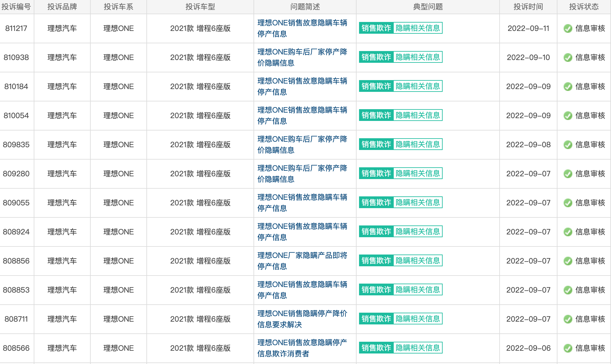
Task: Click the 销售欺诈 tag for complaint 808924
Action: pos(376,232)
